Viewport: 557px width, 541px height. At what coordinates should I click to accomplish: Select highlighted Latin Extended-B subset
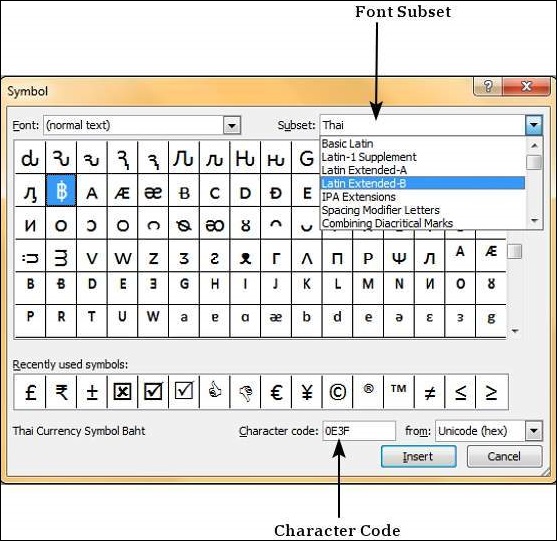(422, 183)
